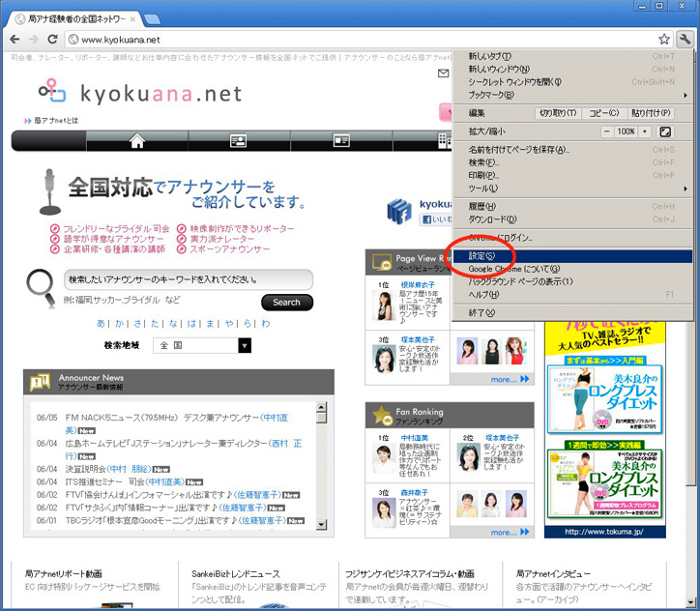Click the か kana index link
The width and height of the screenshot is (700, 611).
coord(119,323)
